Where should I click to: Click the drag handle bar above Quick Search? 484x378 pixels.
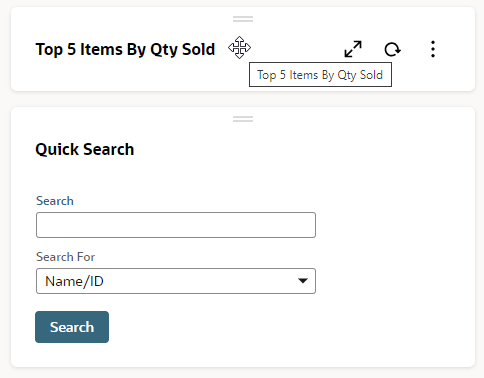[243, 119]
